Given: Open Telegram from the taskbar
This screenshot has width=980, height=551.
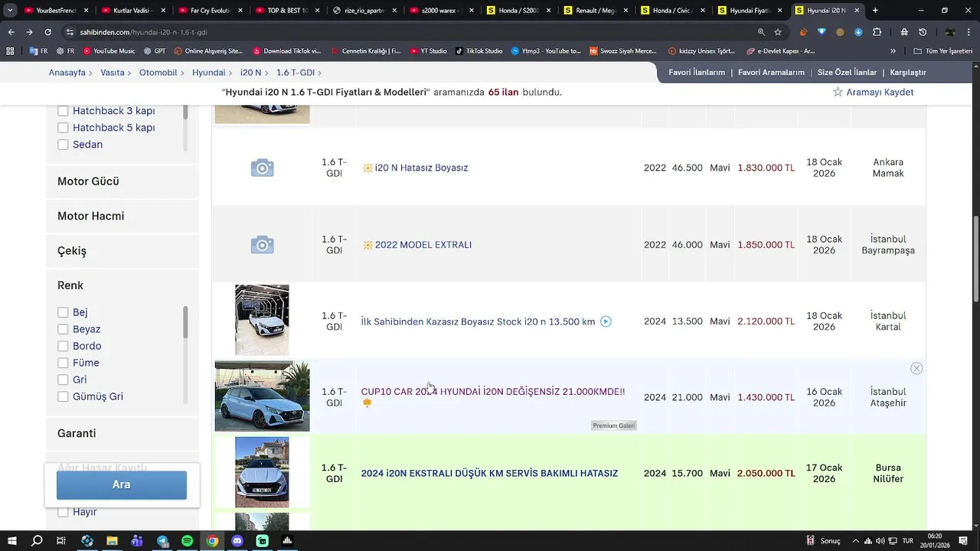Looking at the screenshot, I should click(x=162, y=540).
